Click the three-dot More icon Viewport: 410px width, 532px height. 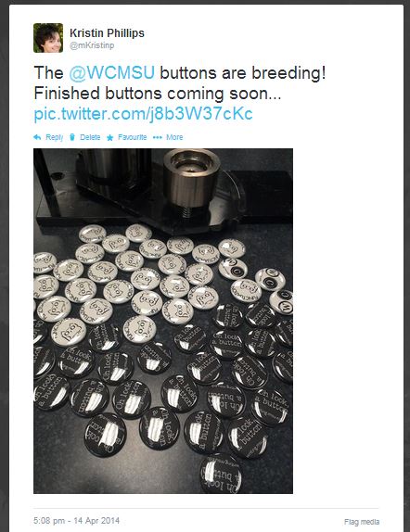[158, 137]
